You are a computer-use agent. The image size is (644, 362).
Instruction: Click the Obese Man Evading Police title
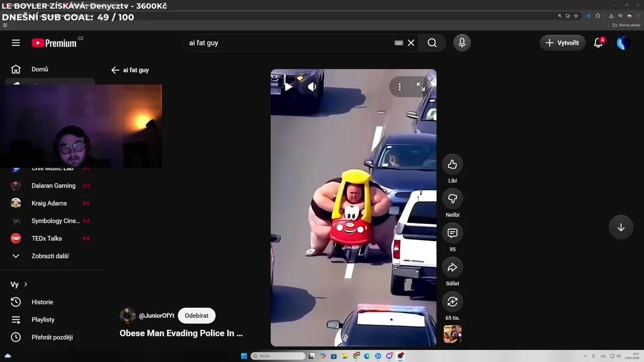pos(181,333)
